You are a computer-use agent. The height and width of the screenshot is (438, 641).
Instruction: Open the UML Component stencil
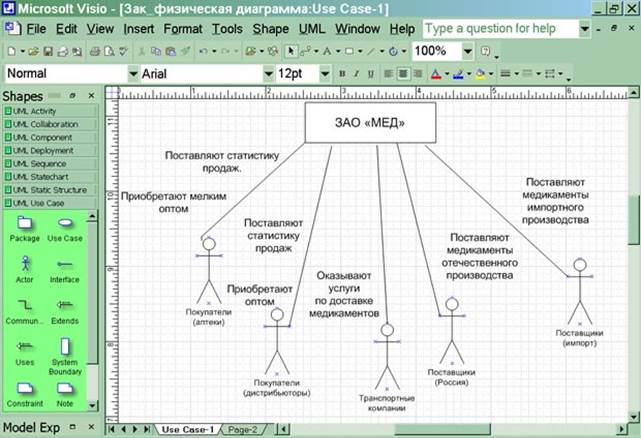51,137
